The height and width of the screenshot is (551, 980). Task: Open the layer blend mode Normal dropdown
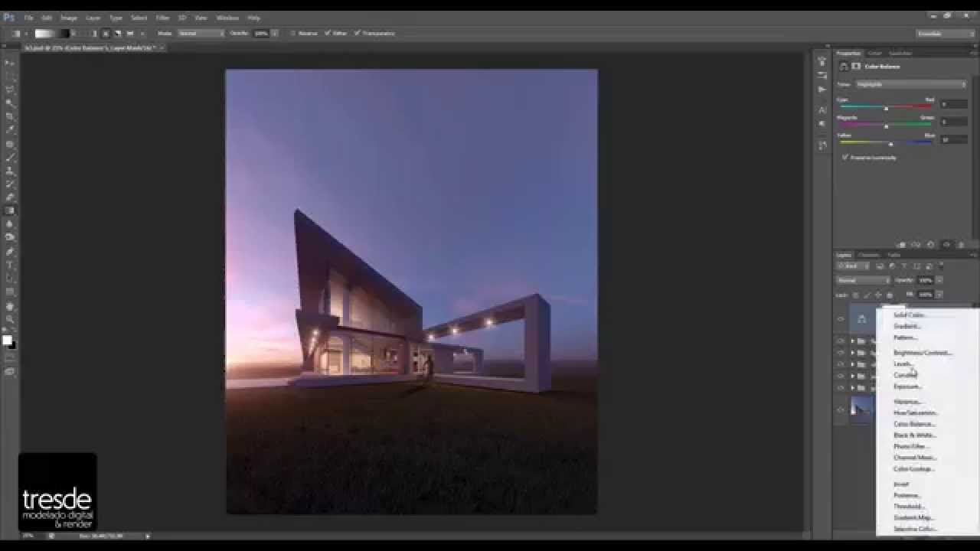pos(863,280)
